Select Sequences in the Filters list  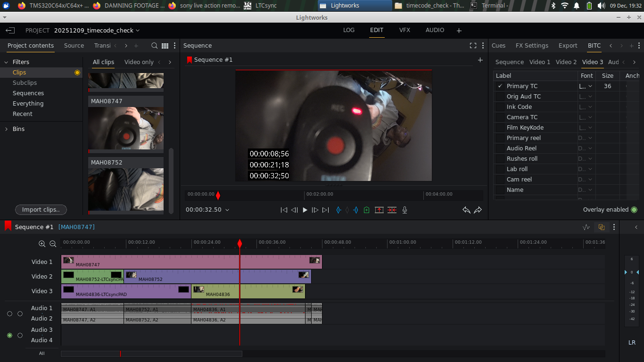[x=28, y=93]
